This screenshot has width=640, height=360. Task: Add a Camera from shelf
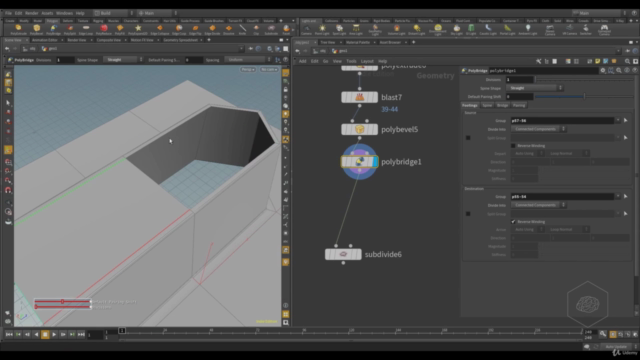[x=307, y=30]
